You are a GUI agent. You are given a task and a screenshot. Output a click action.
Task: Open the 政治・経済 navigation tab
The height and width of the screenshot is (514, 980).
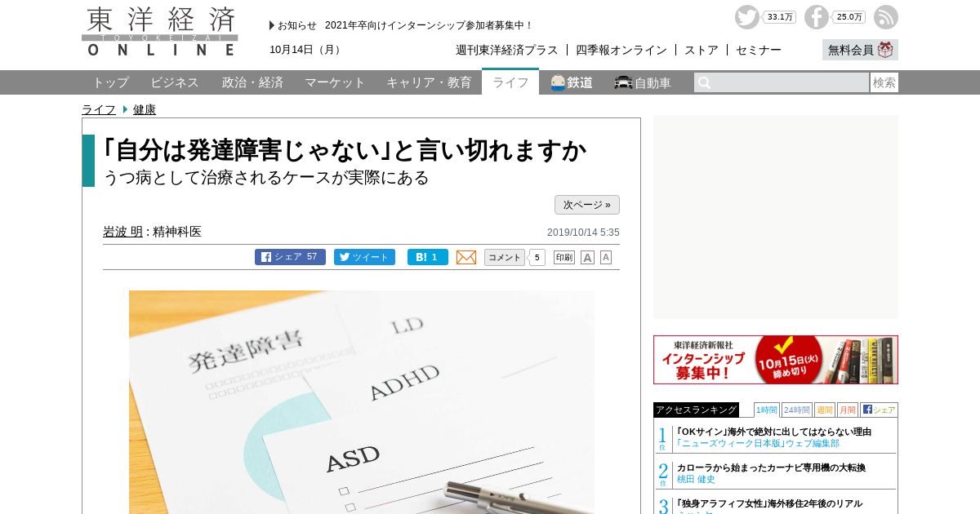pyautogui.click(x=252, y=82)
